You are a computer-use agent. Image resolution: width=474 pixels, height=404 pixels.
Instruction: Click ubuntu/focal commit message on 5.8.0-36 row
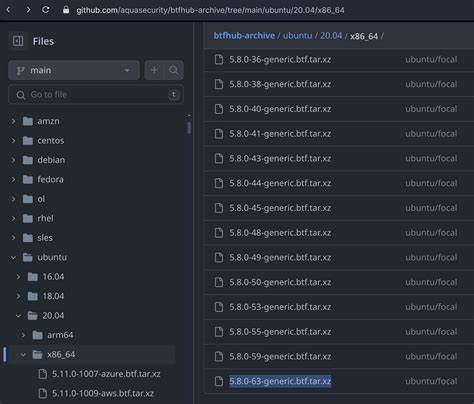431,60
